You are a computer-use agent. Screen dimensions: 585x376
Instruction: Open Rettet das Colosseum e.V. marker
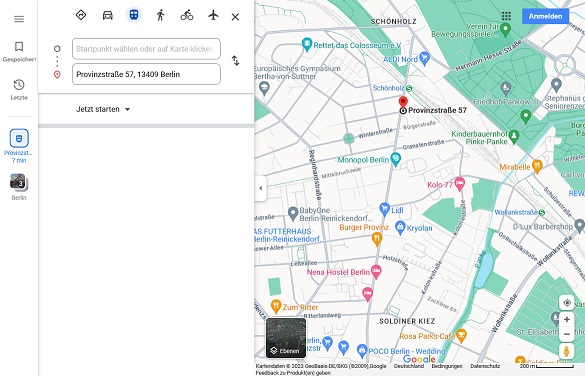tap(307, 44)
